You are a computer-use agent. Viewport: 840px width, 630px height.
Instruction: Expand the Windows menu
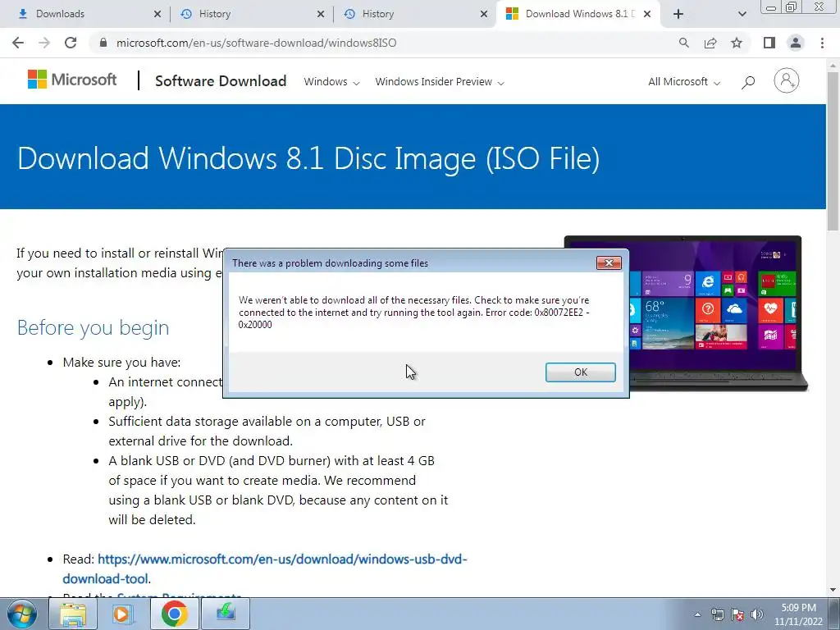331,81
